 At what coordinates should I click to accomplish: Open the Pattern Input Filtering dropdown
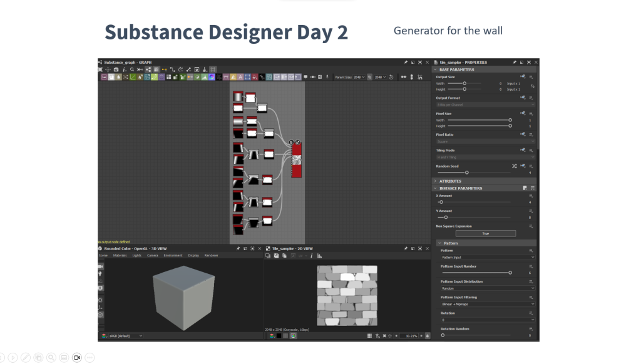[x=487, y=304]
